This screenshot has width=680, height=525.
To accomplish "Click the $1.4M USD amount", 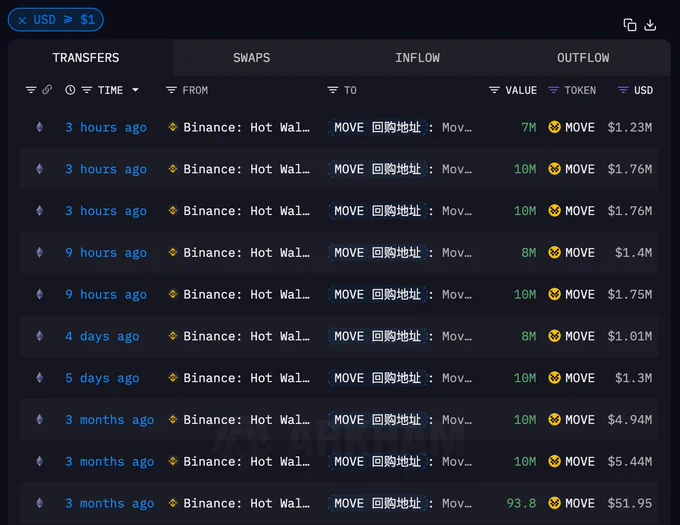I will tap(633, 253).
